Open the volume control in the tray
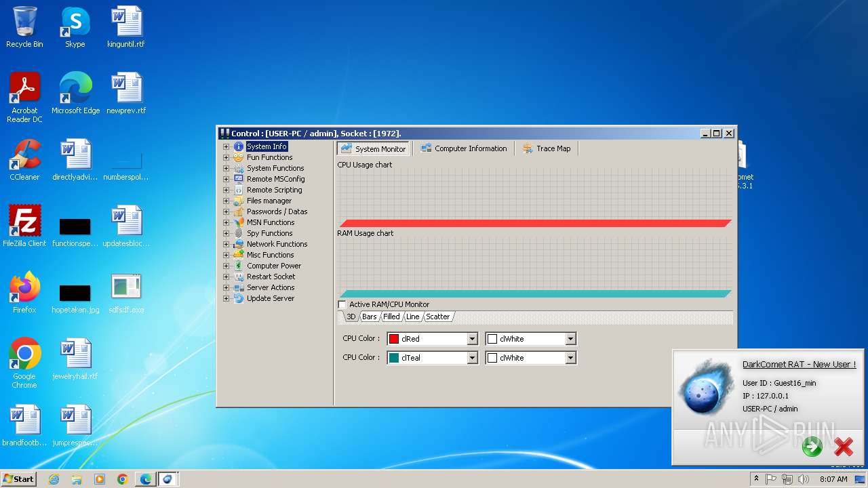Viewport: 868px width, 488px height. [x=804, y=479]
